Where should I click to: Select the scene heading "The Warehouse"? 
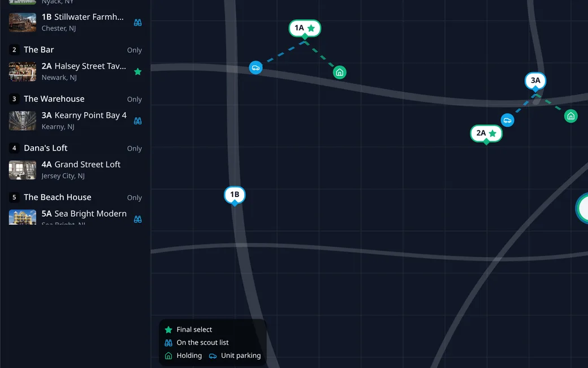click(x=54, y=99)
